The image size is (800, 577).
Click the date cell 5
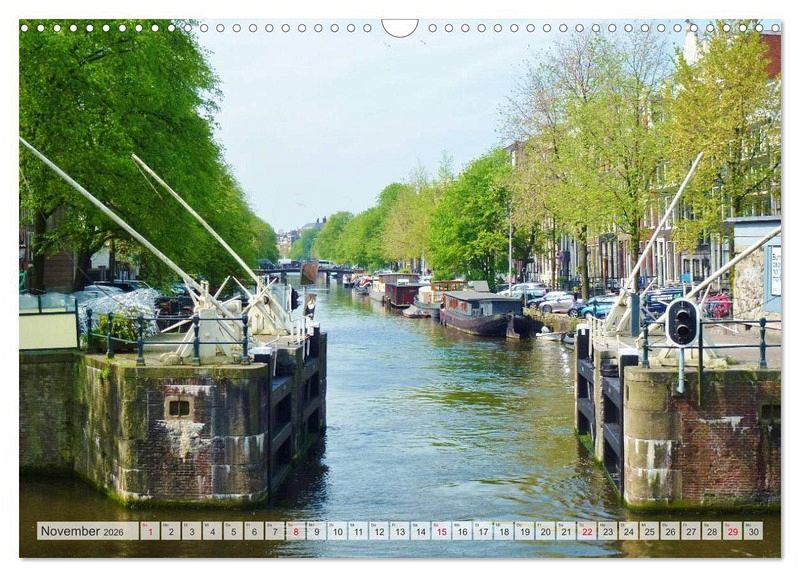pos(233,531)
